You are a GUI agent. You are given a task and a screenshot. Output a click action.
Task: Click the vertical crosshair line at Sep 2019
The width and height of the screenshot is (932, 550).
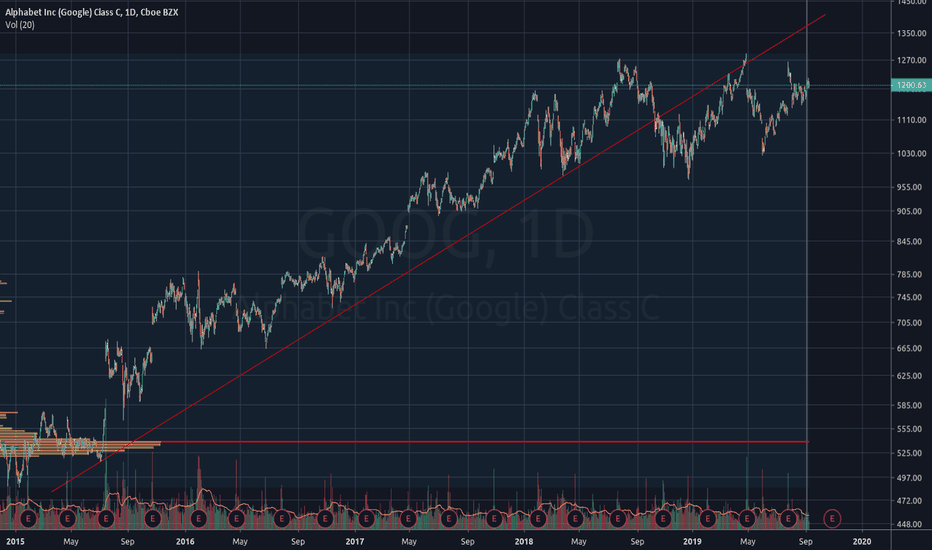click(x=807, y=265)
